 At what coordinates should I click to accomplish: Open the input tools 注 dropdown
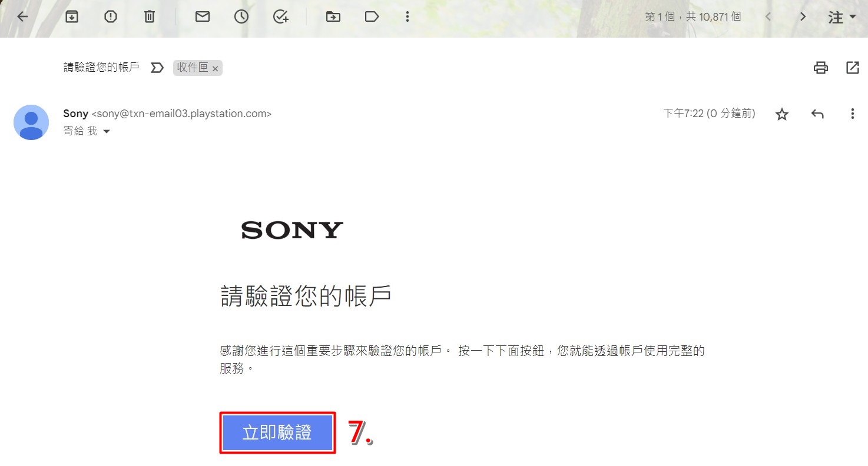click(842, 17)
